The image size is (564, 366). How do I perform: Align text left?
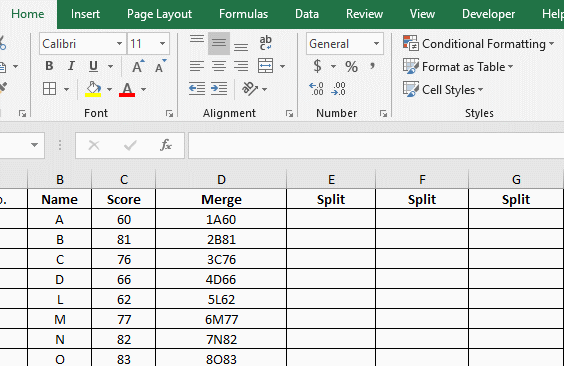click(x=197, y=66)
